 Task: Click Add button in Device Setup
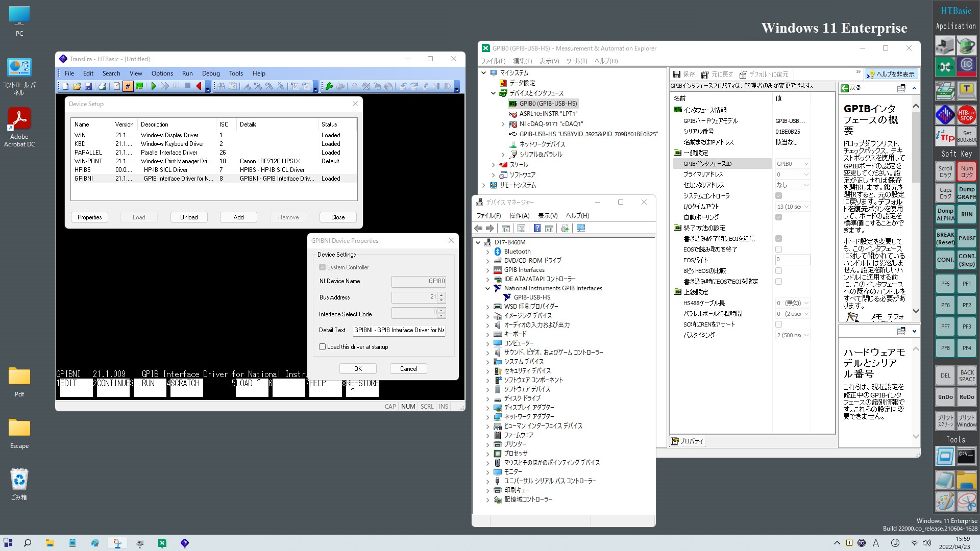tap(238, 217)
